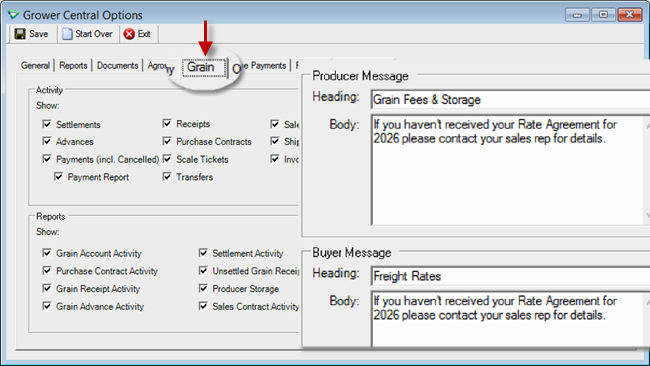Close the Grower Central Options window

tap(630, 15)
